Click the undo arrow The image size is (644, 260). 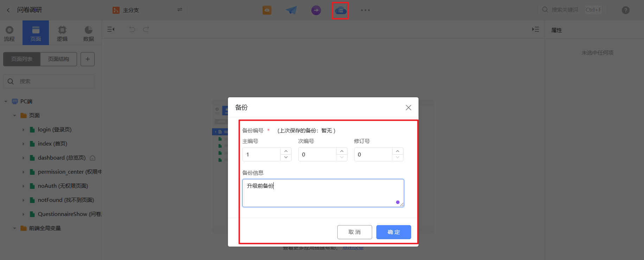click(132, 29)
